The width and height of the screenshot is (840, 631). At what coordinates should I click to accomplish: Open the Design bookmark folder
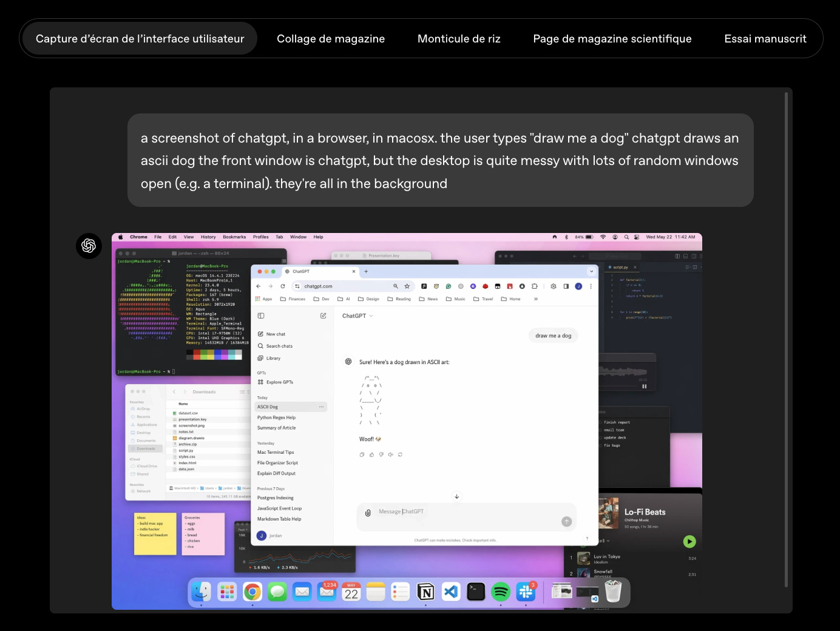(x=368, y=299)
